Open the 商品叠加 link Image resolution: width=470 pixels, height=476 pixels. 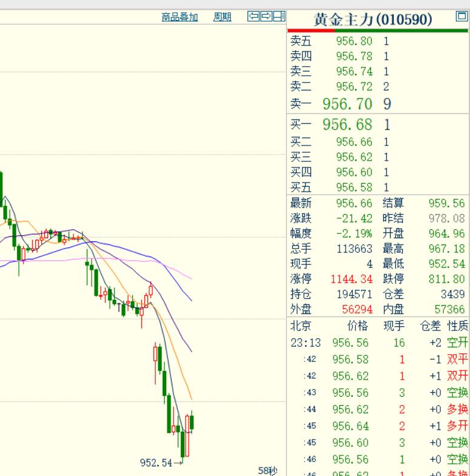[x=180, y=17]
